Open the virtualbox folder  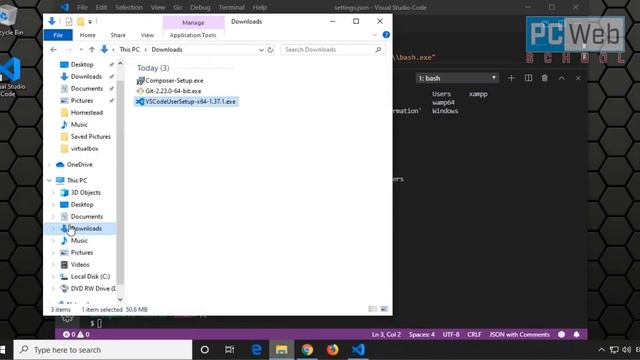point(84,149)
